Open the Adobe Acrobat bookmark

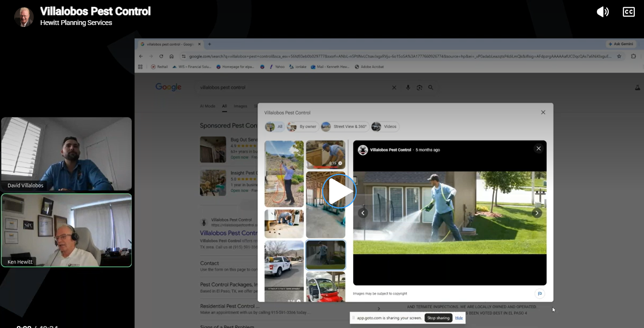(x=369, y=67)
